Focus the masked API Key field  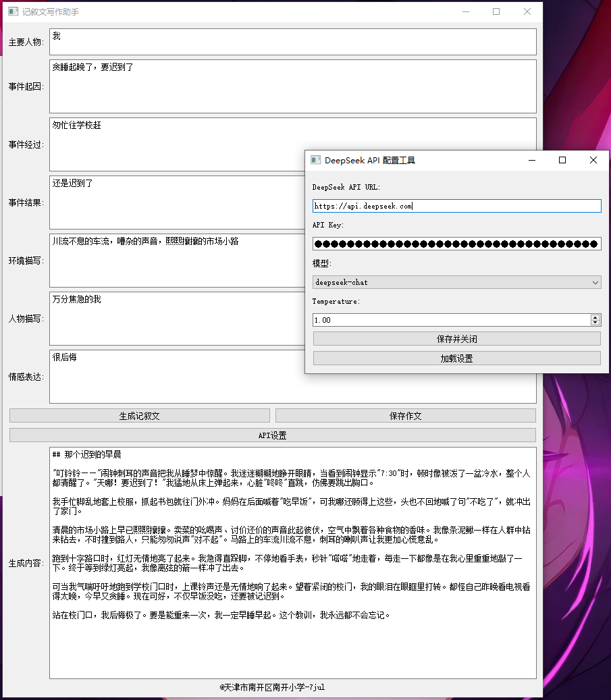point(456,244)
